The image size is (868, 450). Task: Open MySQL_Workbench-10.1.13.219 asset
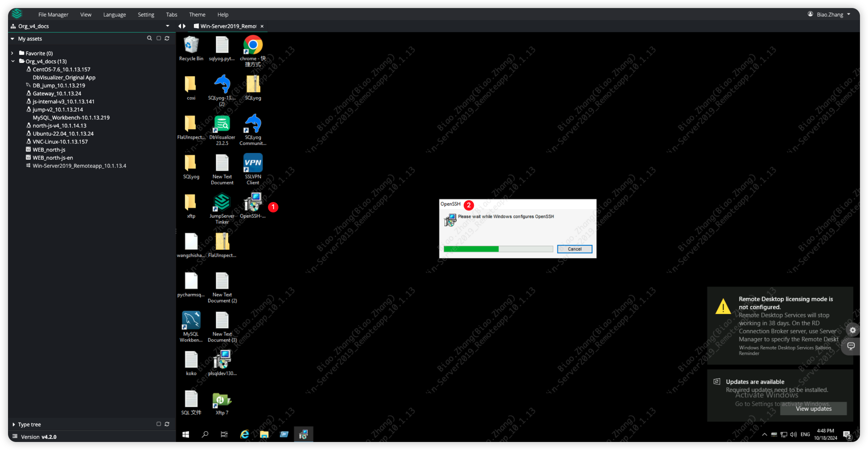pyautogui.click(x=71, y=117)
